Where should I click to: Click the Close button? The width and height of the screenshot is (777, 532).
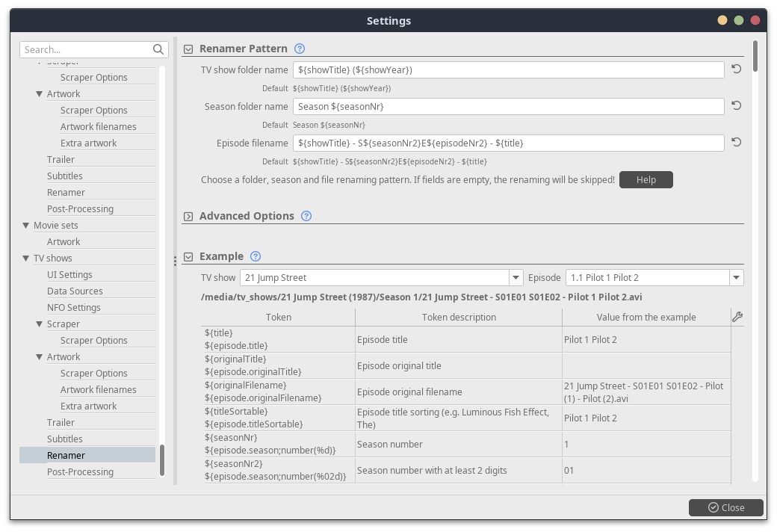coord(725,507)
